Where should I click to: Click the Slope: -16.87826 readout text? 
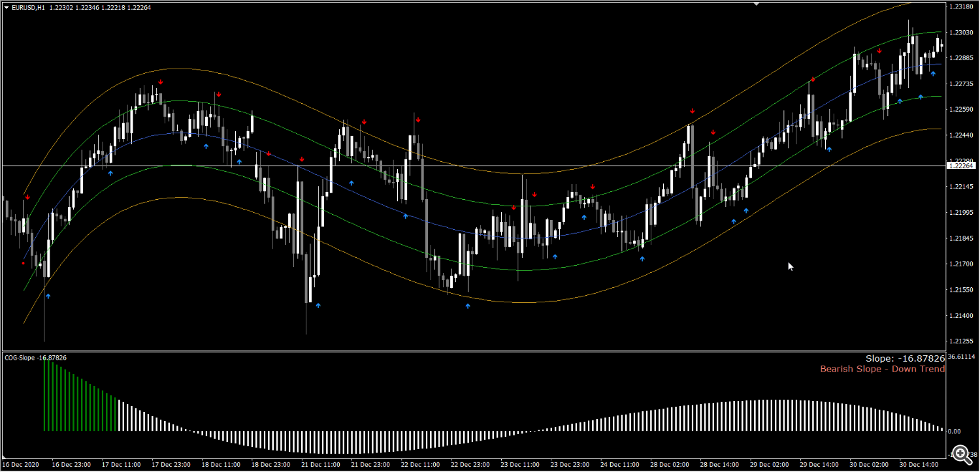click(x=905, y=358)
